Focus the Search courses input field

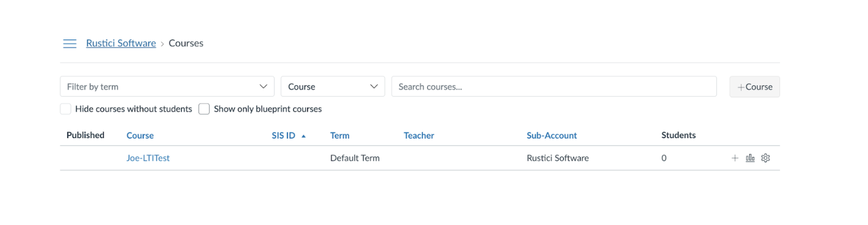pyautogui.click(x=554, y=86)
